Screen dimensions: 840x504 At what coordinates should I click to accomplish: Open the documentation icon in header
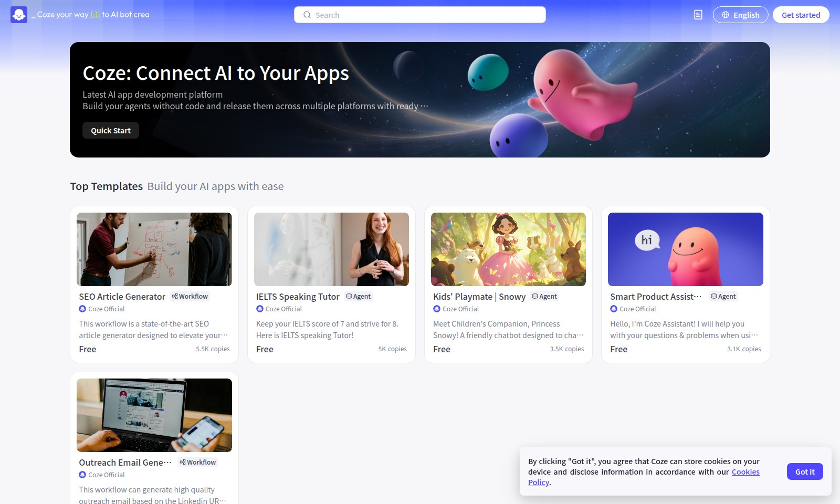tap(698, 15)
